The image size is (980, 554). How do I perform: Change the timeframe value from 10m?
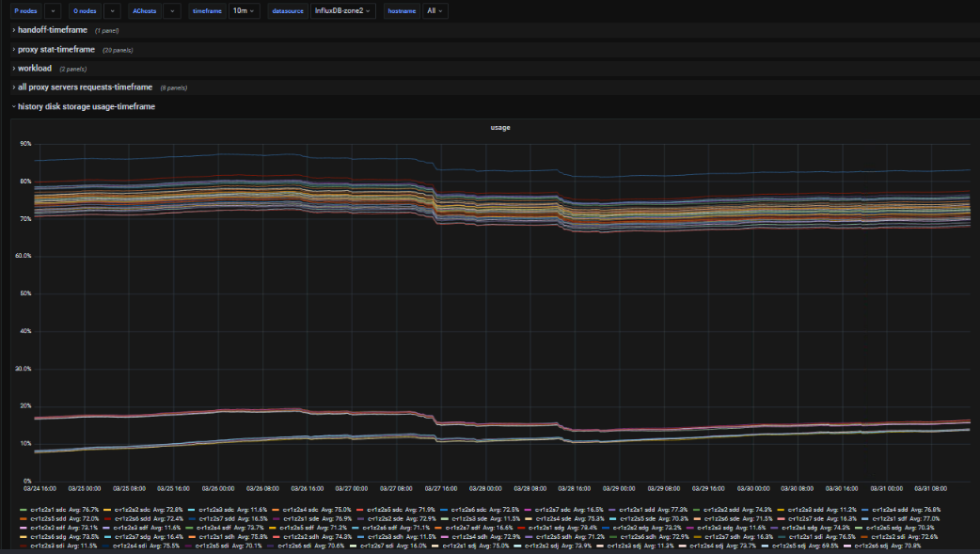[x=245, y=11]
